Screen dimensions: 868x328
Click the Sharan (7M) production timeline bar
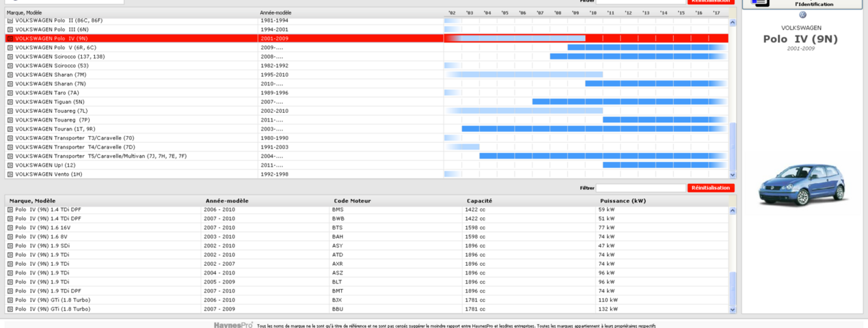tap(525, 74)
